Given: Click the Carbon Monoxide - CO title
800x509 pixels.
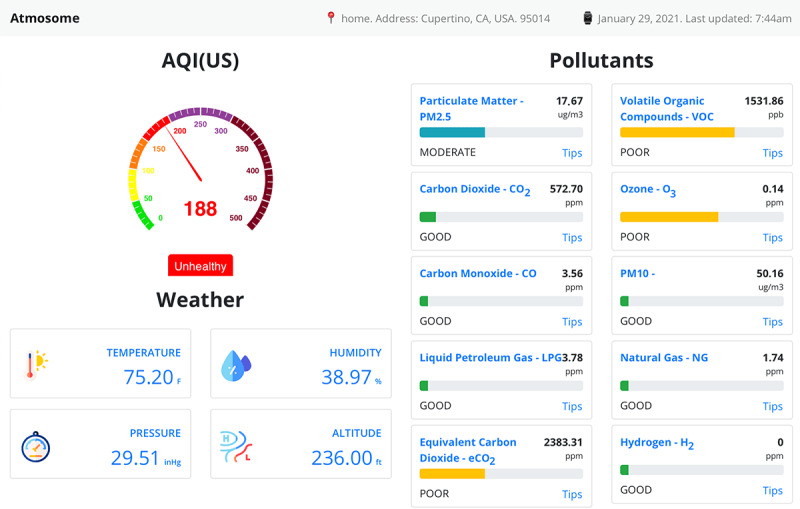Looking at the screenshot, I should pyautogui.click(x=478, y=273).
